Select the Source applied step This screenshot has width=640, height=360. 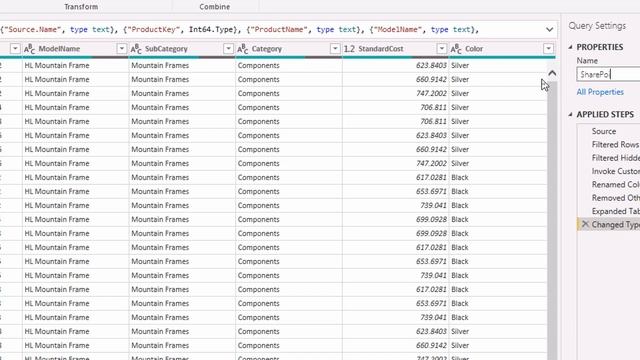[x=604, y=131]
